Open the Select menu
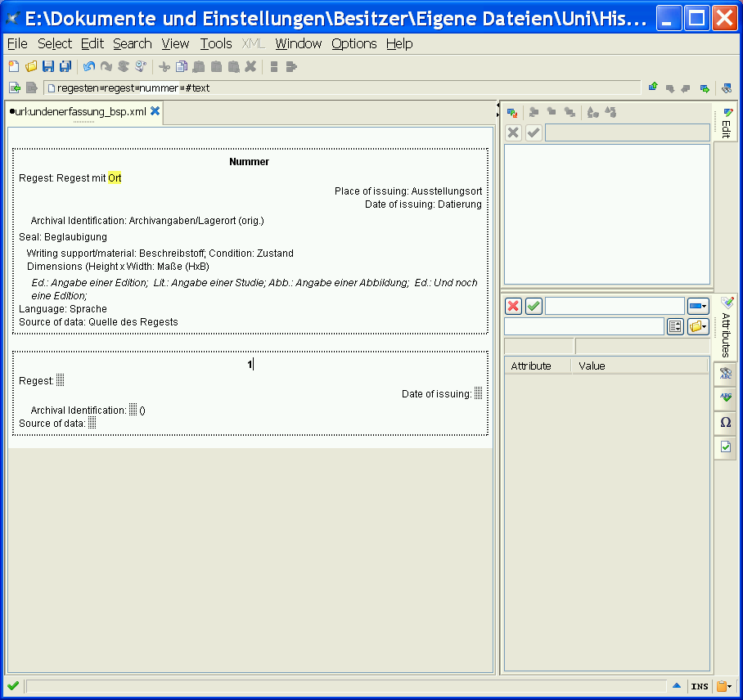 tap(55, 43)
